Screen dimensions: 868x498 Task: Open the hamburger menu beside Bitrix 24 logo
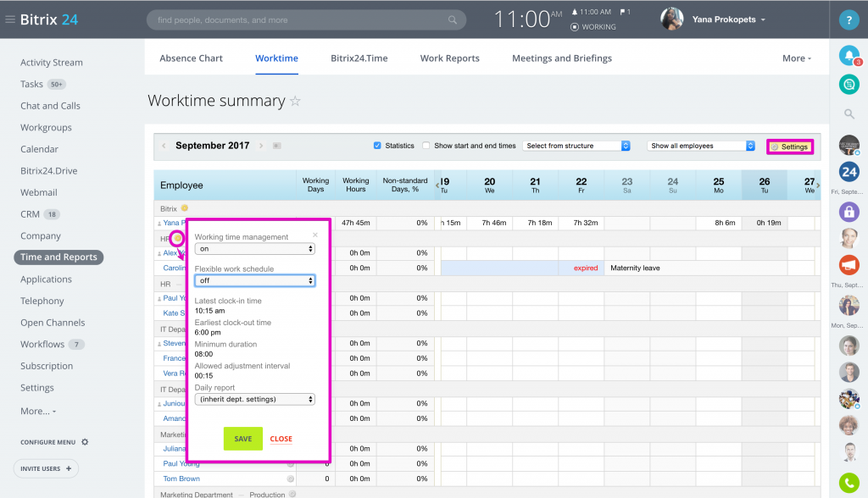pyautogui.click(x=9, y=19)
